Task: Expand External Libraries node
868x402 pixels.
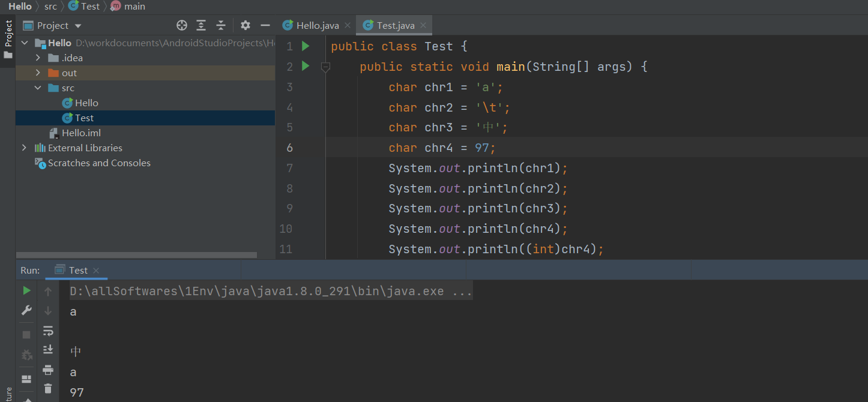Action: click(x=25, y=148)
